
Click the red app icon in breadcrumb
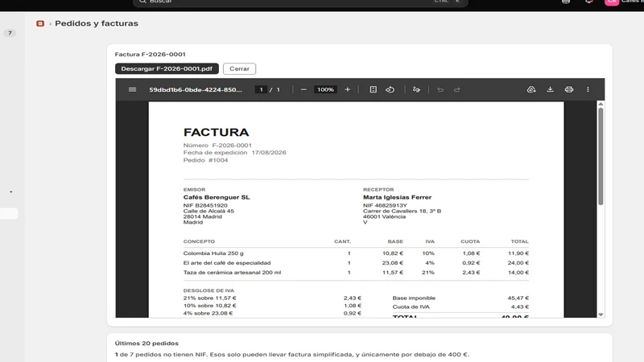[40, 23]
